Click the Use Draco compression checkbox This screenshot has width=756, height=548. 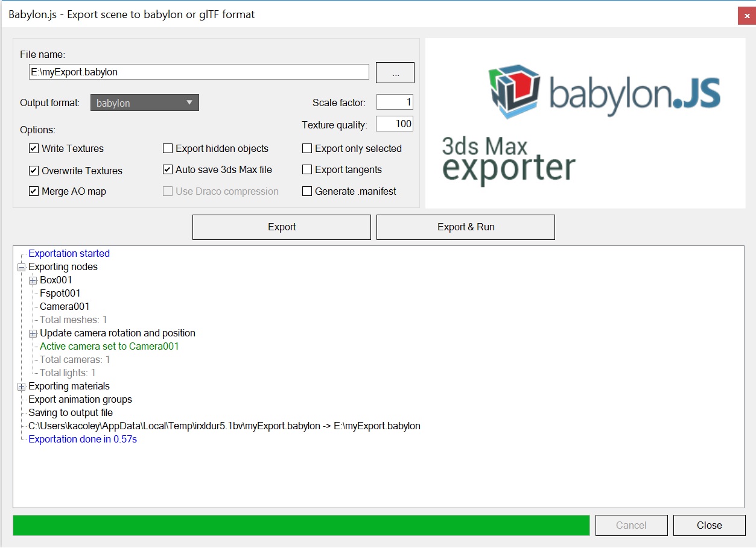click(168, 191)
